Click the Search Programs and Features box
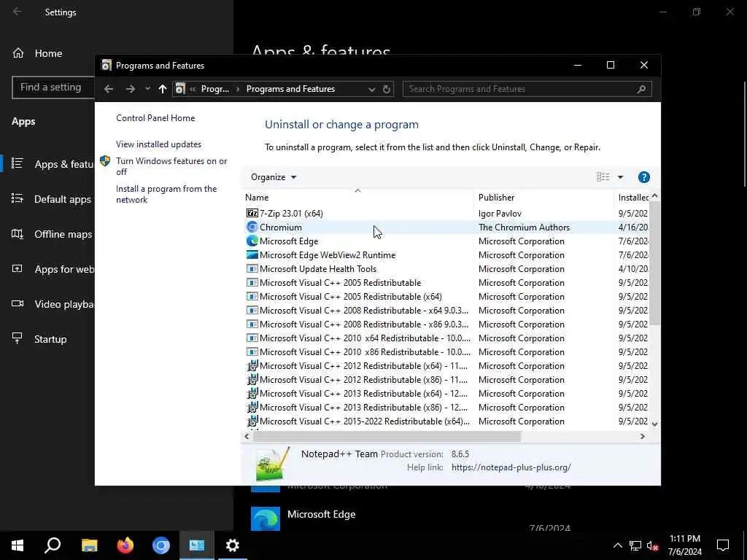Image resolution: width=747 pixels, height=560 pixels. [527, 89]
